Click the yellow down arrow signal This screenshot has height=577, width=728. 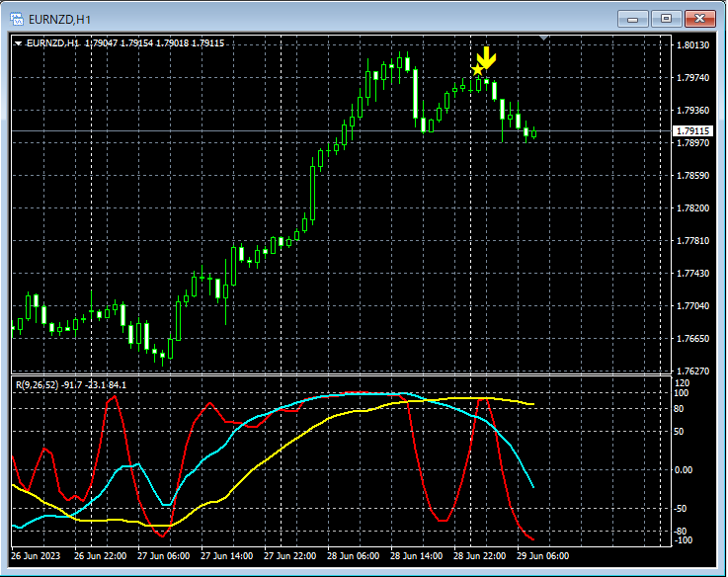(x=486, y=57)
